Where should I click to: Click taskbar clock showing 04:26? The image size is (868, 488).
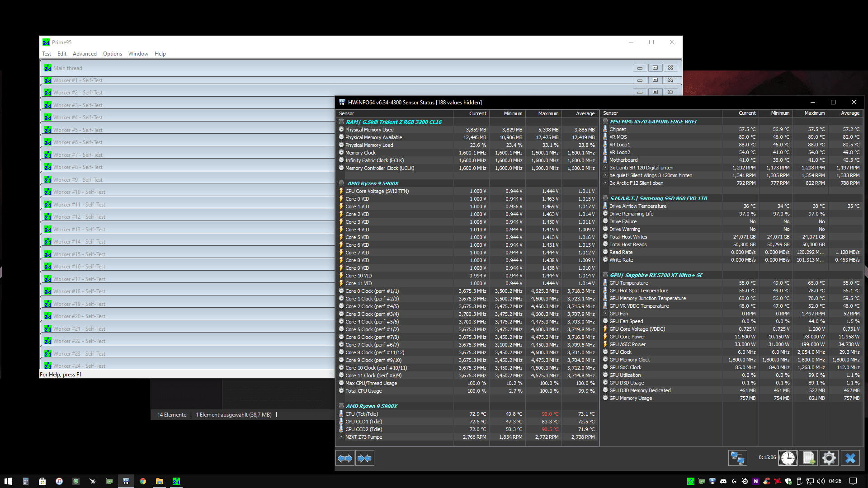[835, 481]
